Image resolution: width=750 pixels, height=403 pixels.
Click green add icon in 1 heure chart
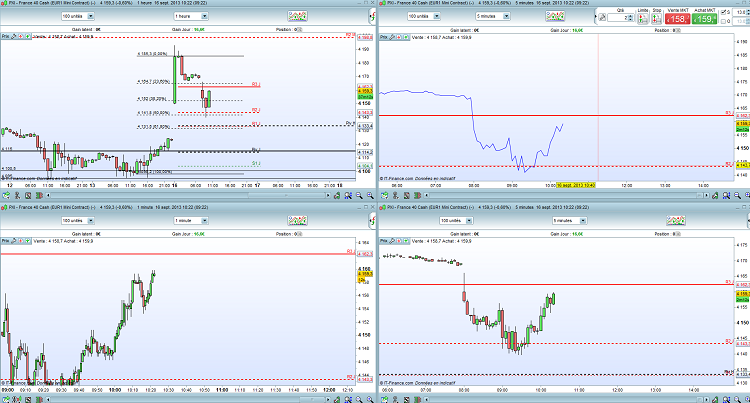[x=28, y=36]
